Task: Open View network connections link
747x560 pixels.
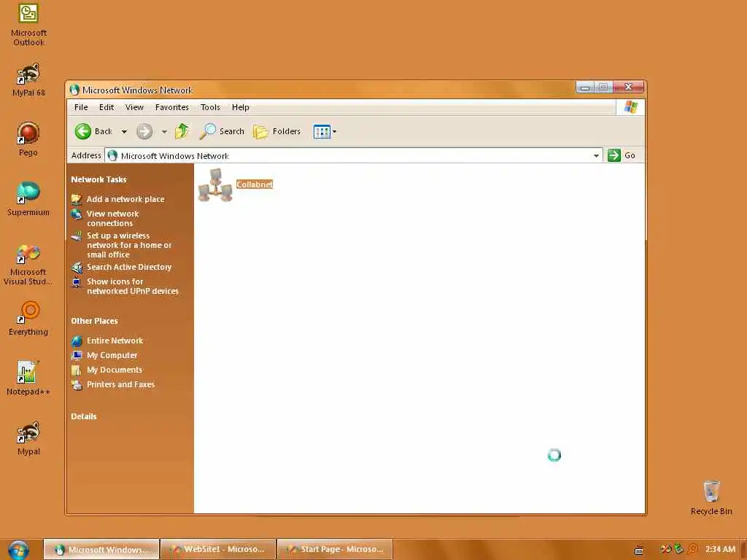Action: 113,219
